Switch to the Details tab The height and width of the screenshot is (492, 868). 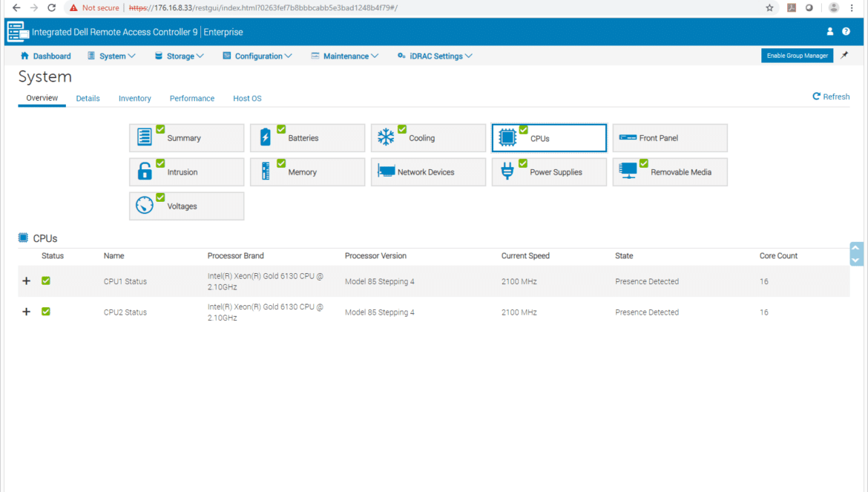click(x=88, y=99)
